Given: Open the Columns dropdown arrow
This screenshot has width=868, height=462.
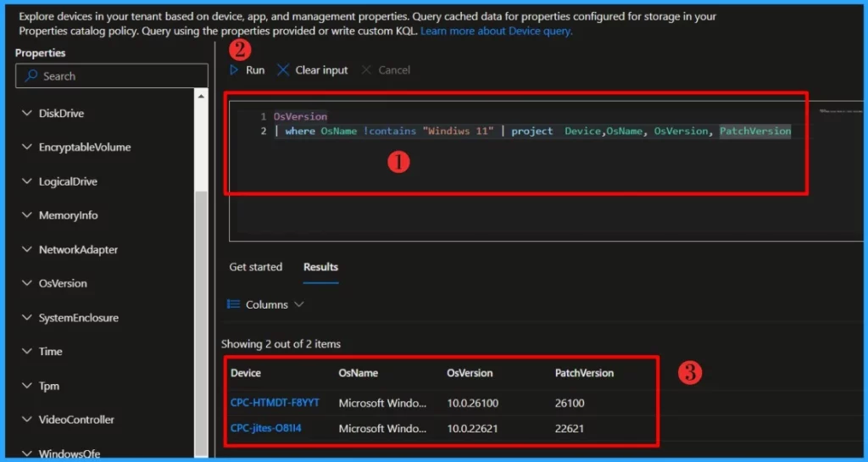Looking at the screenshot, I should click(x=299, y=304).
